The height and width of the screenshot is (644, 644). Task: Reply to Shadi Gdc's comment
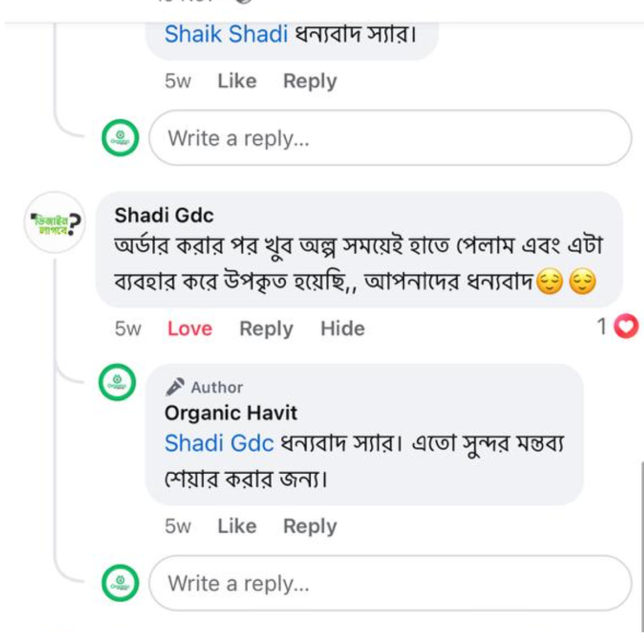[266, 329]
